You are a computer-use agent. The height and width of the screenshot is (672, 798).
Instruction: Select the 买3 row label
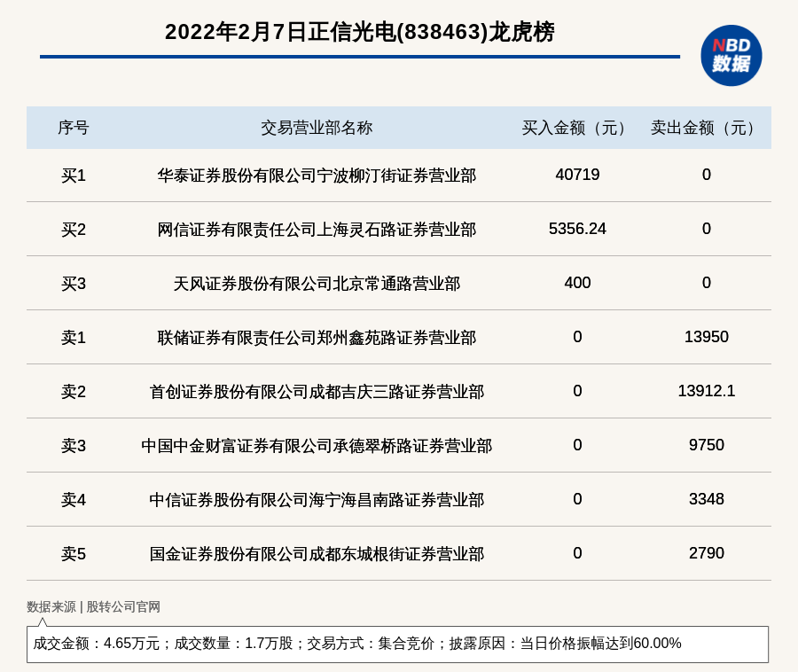pyautogui.click(x=74, y=284)
